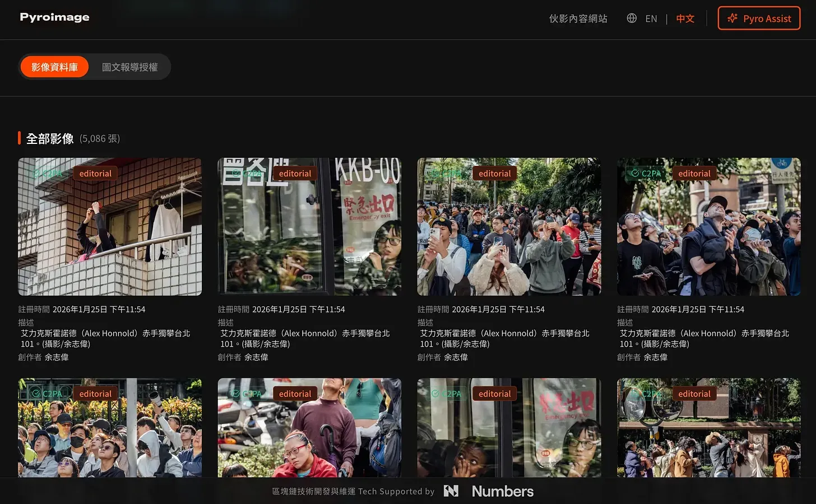
Task: Switch language to 中文
Action: coord(685,18)
